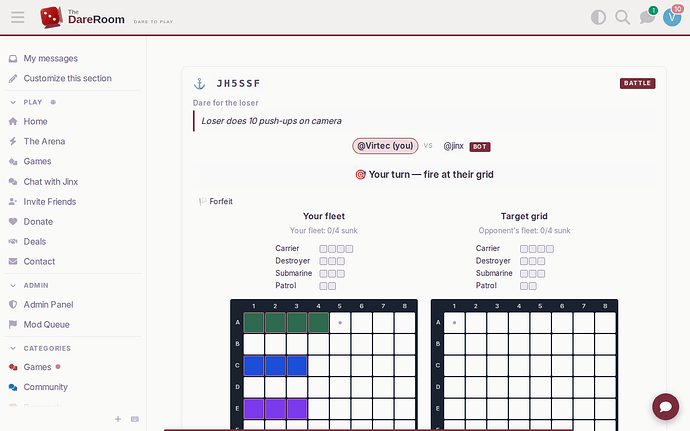This screenshot has width=690, height=431.
Task: Click the 'Your turn — fire at their grid' status
Action: 424,174
